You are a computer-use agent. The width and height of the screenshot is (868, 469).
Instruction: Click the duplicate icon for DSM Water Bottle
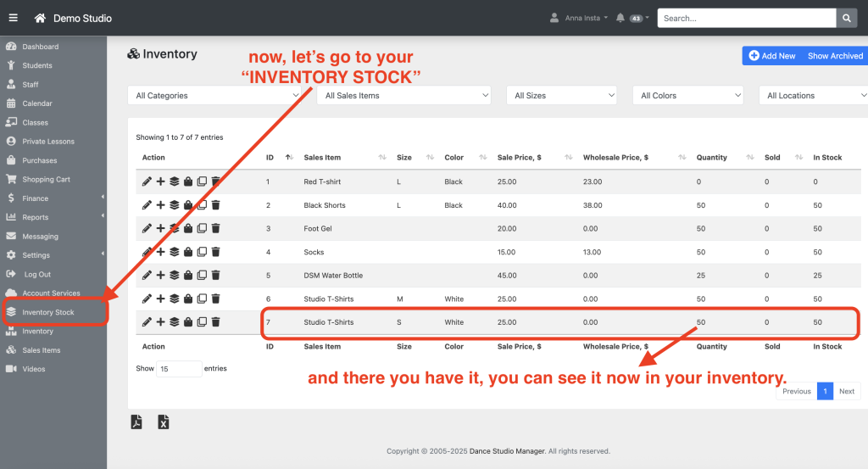click(202, 275)
